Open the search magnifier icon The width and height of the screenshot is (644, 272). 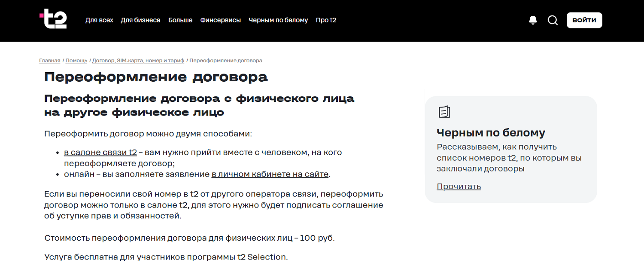click(x=553, y=20)
